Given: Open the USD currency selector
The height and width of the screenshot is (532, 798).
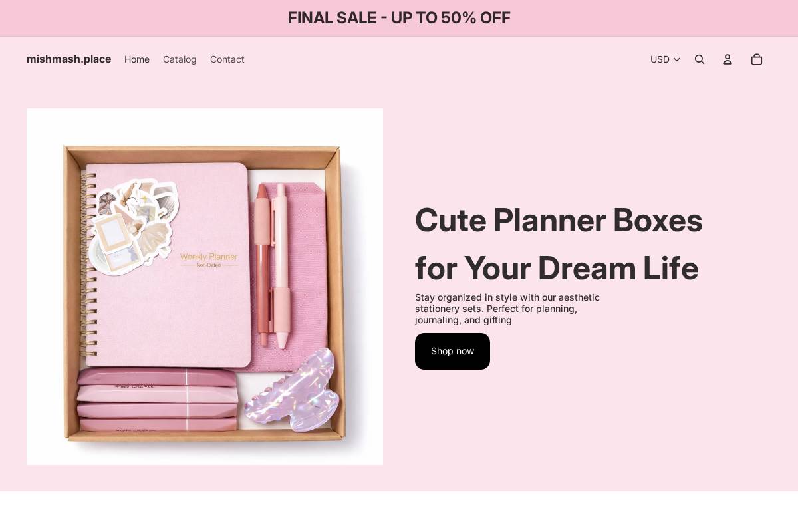Looking at the screenshot, I should [x=665, y=59].
